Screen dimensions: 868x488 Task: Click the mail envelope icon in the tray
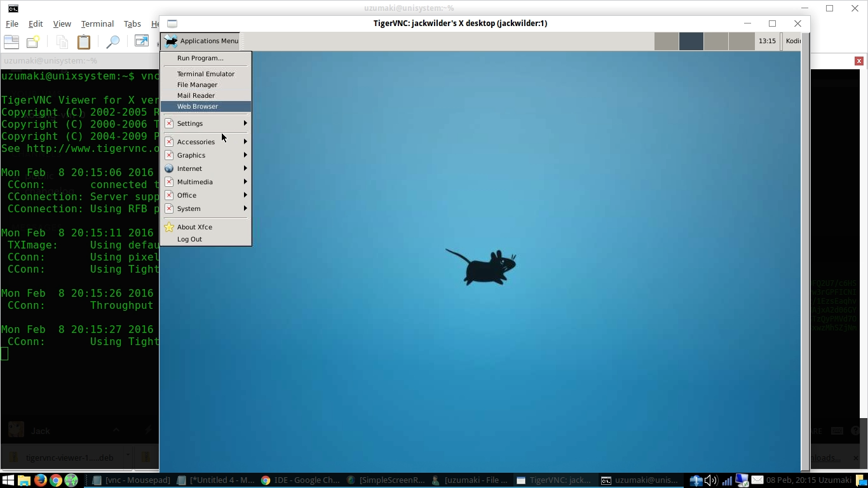(757, 480)
